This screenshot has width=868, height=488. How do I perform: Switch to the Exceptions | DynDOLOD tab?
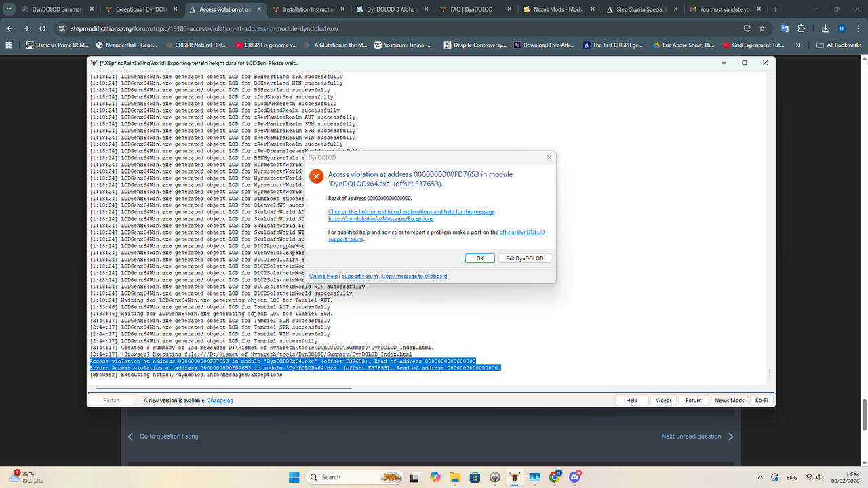point(140,9)
